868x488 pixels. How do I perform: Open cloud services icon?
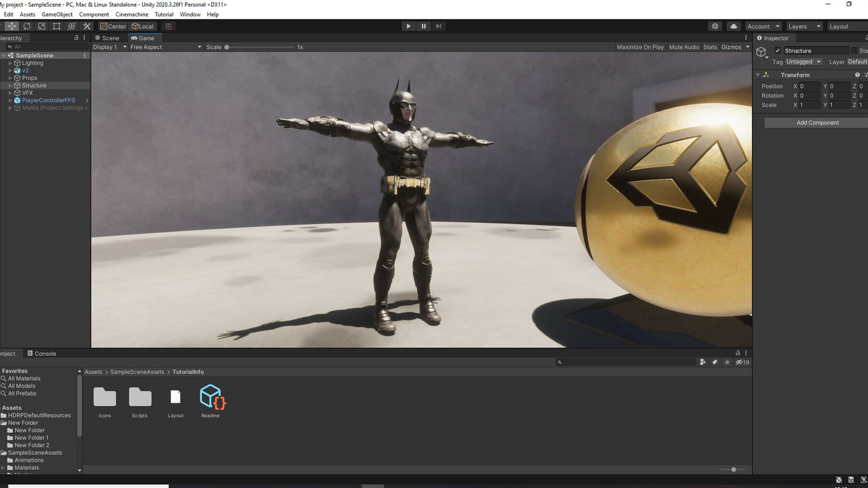(x=733, y=26)
